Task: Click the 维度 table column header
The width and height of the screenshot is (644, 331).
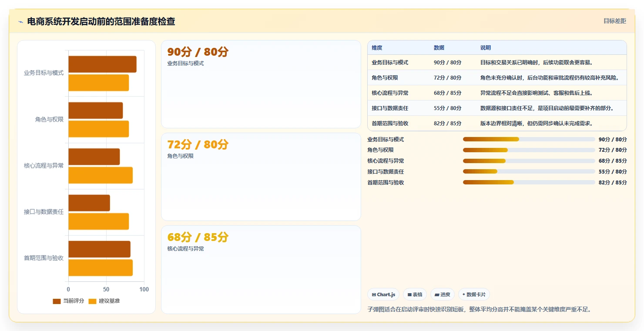Action: (x=377, y=48)
